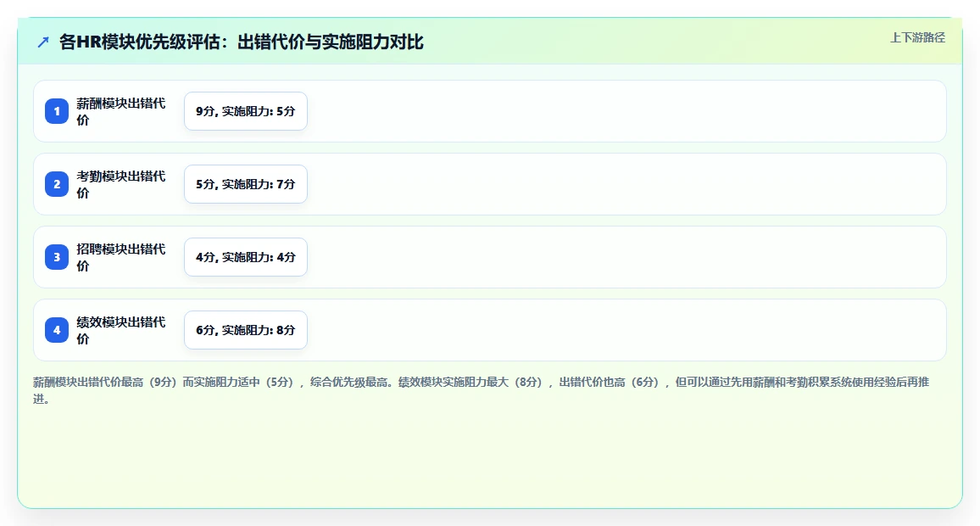Image resolution: width=980 pixels, height=526 pixels.
Task: Click the number 4 badge
Action: [x=57, y=330]
